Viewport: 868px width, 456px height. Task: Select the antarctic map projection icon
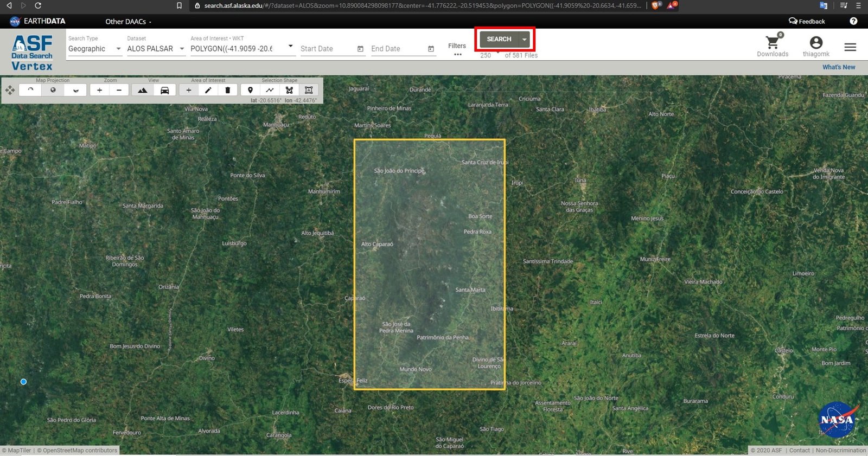[x=76, y=90]
